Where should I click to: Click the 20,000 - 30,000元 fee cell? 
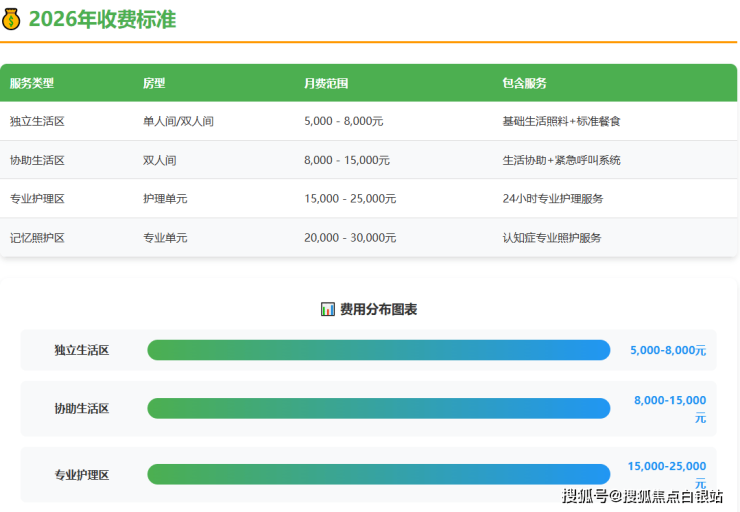pos(350,238)
